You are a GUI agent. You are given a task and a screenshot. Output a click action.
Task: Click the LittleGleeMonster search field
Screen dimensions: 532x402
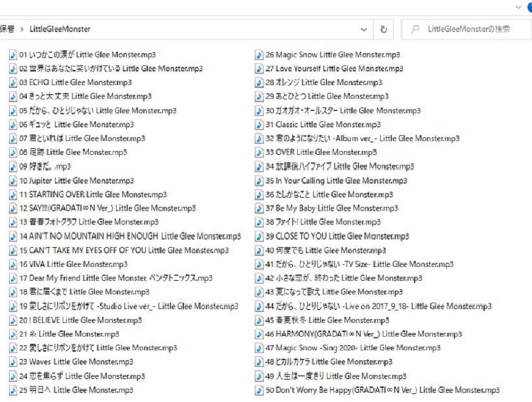[467, 29]
